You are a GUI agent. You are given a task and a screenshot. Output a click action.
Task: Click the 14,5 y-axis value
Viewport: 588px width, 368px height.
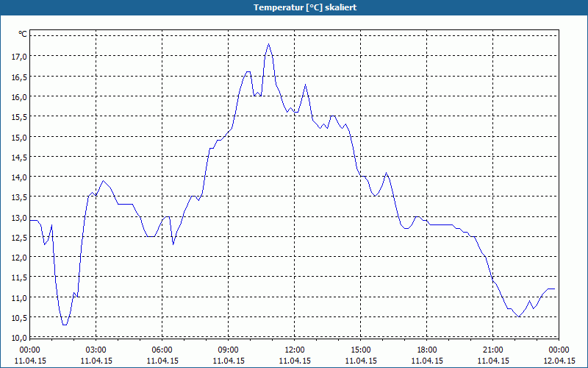click(x=20, y=158)
